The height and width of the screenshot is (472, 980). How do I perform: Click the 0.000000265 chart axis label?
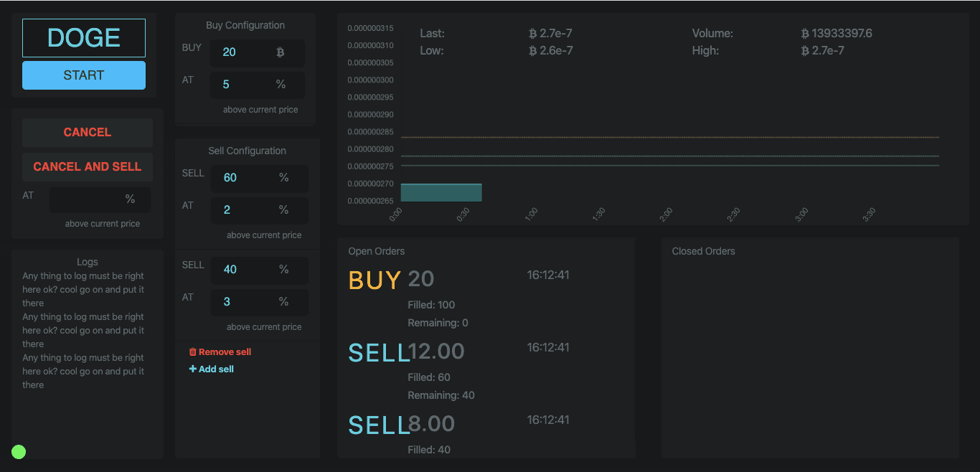(370, 201)
